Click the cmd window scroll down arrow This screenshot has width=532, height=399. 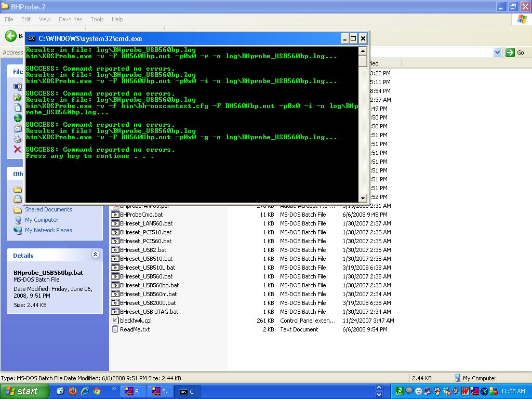[x=363, y=198]
